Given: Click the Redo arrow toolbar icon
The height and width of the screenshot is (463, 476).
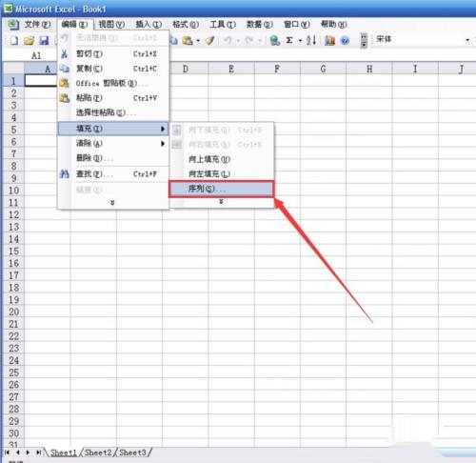Looking at the screenshot, I should click(x=248, y=40).
